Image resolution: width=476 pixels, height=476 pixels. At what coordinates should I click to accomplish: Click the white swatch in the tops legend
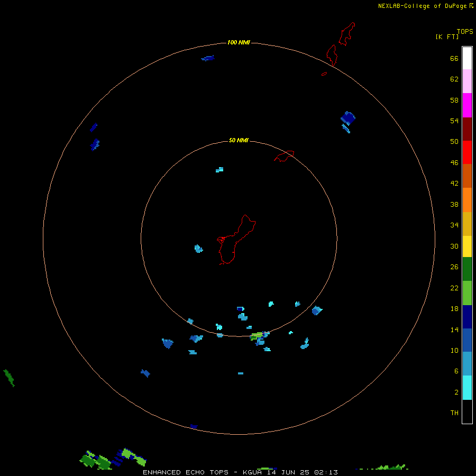467,58
